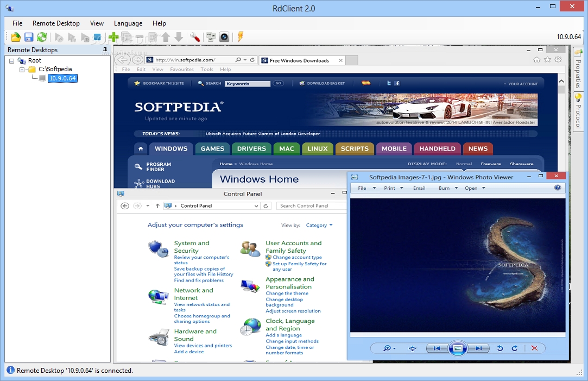Image resolution: width=588 pixels, height=381 pixels.
Task: Collapse the C:\Softpedia folder node
Action: [x=22, y=70]
